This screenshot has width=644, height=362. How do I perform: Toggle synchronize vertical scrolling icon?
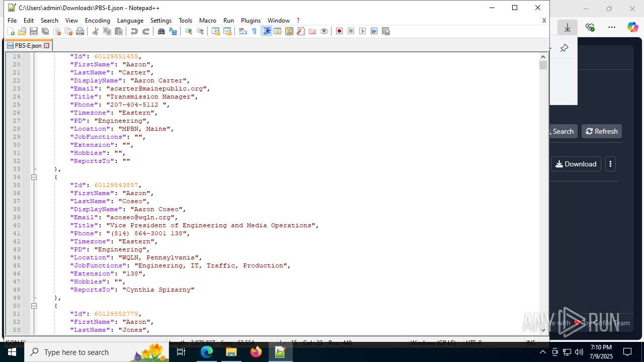click(216, 31)
